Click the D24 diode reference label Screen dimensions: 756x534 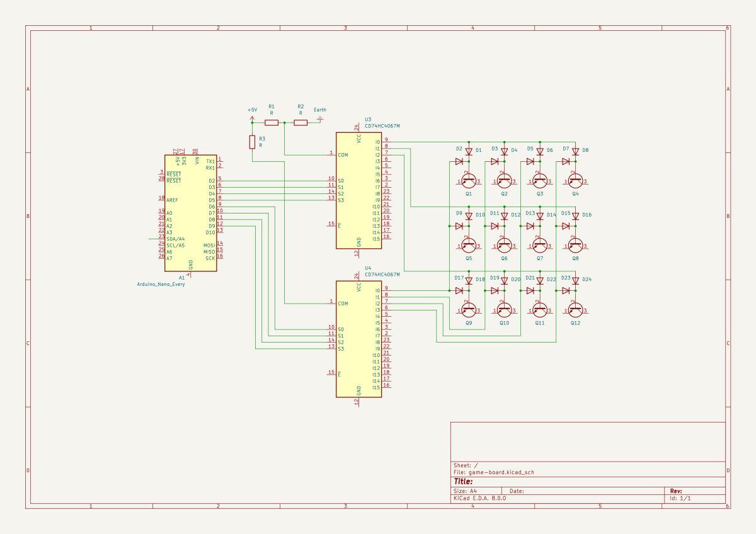point(587,279)
